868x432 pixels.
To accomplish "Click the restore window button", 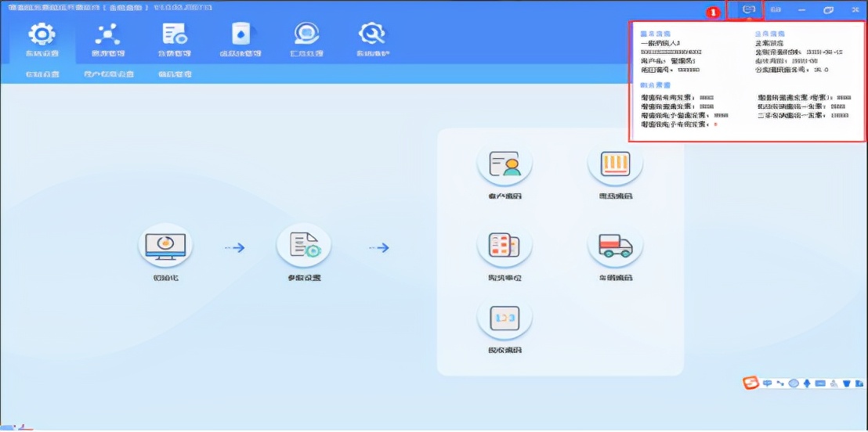I will (x=829, y=10).
